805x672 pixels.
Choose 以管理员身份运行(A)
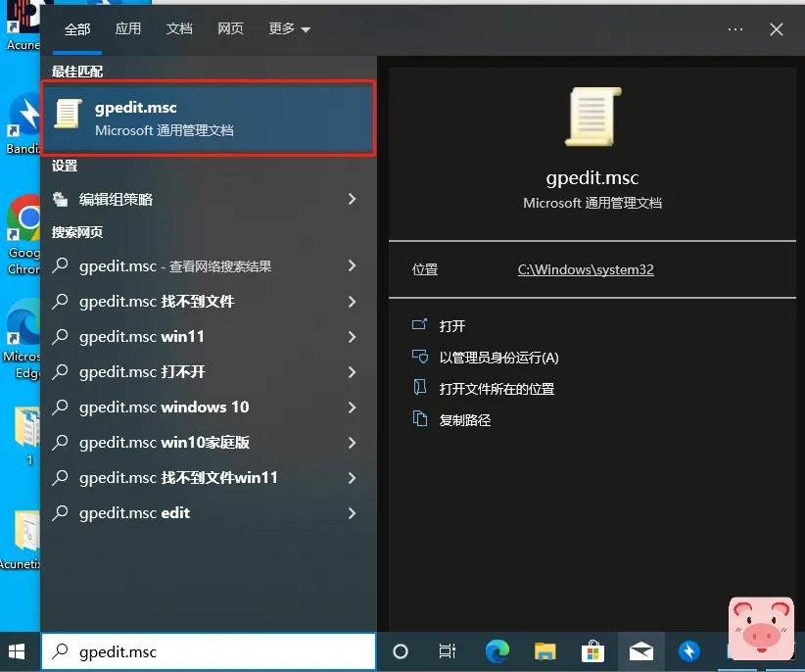click(x=499, y=358)
